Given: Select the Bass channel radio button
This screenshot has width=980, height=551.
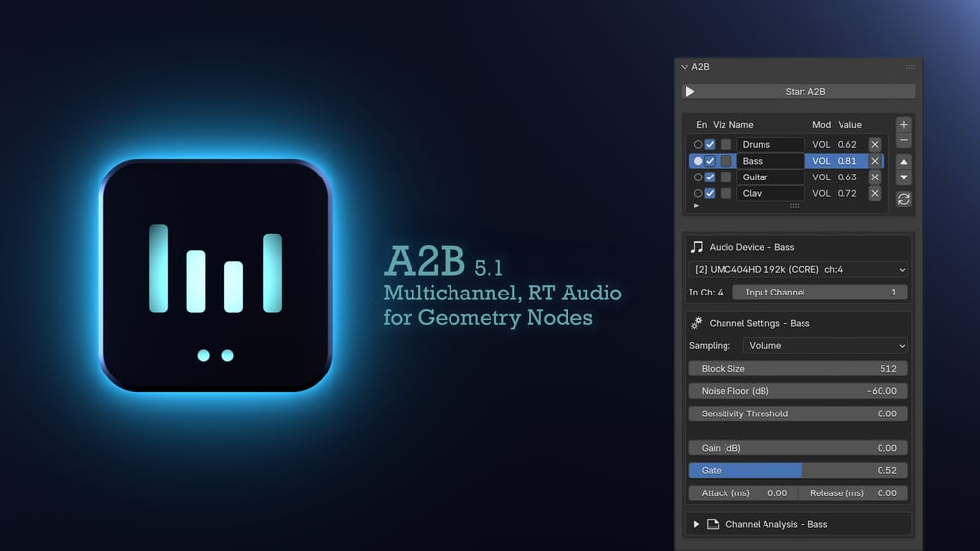Looking at the screenshot, I should (x=698, y=161).
